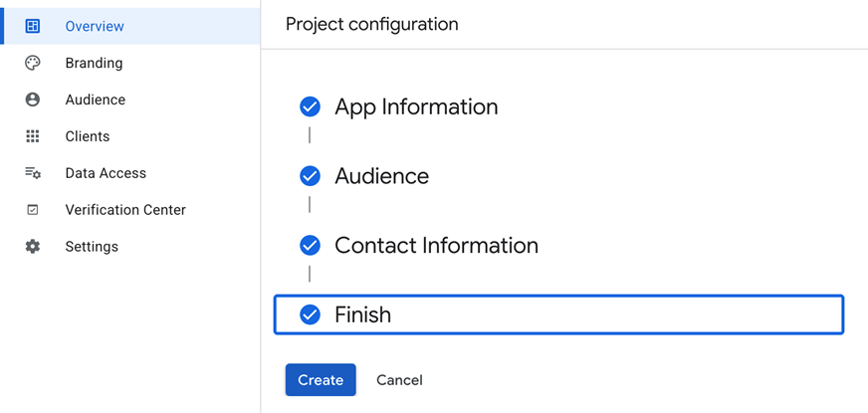
Task: Go to Data Access in sidebar
Action: pyautogui.click(x=106, y=173)
